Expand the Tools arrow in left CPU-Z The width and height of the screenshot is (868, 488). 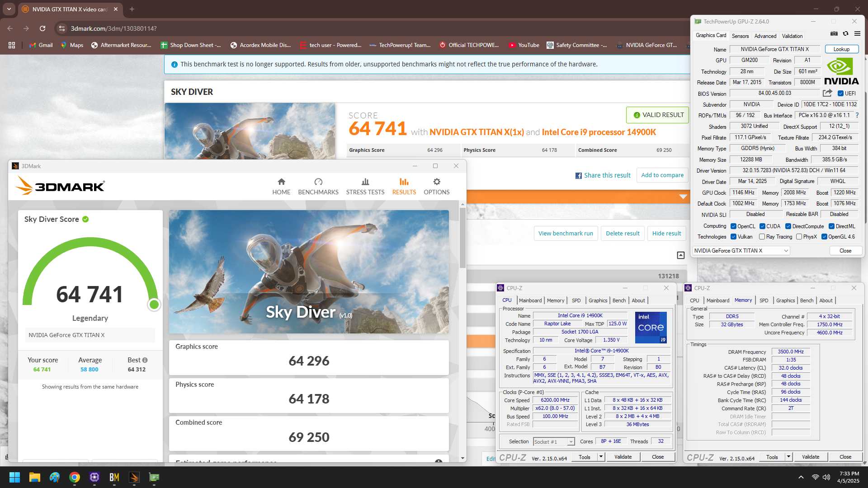(601, 457)
